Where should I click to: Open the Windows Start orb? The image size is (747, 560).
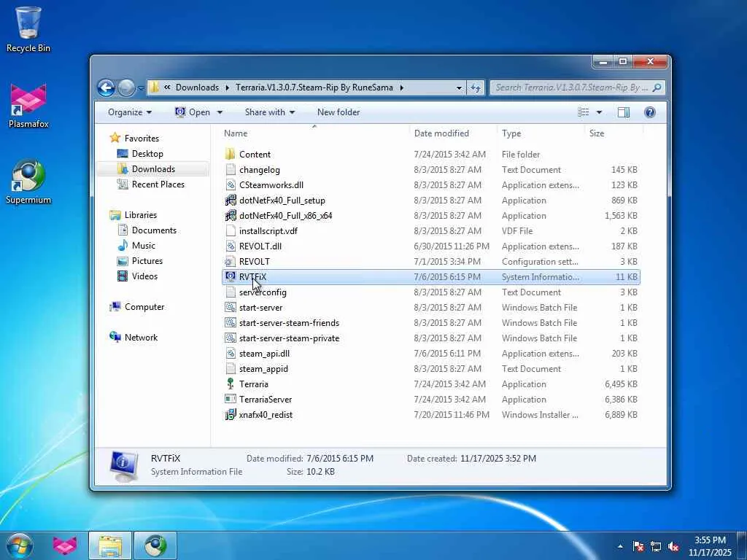[x=20, y=545]
